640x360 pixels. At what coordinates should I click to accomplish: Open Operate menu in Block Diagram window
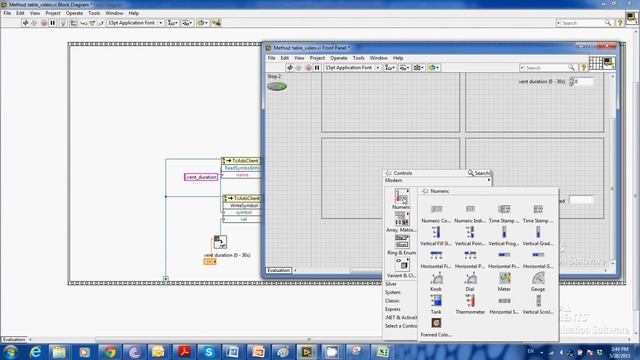74,13
